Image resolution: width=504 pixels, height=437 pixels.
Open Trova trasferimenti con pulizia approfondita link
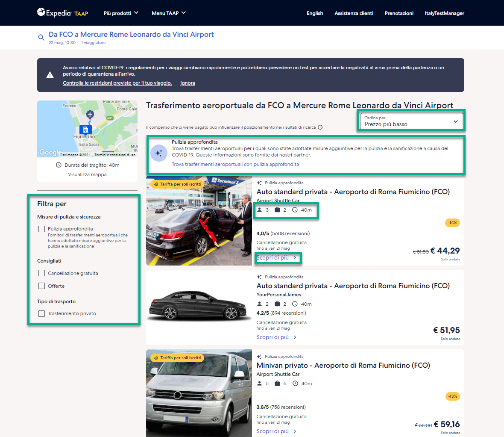[x=235, y=164]
